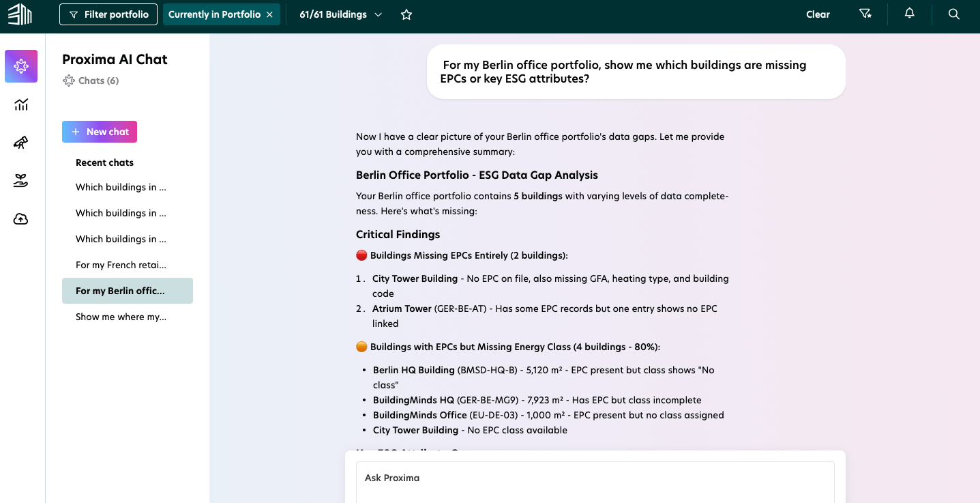Open the Chats (6) list
This screenshot has height=503, width=980.
coord(91,81)
